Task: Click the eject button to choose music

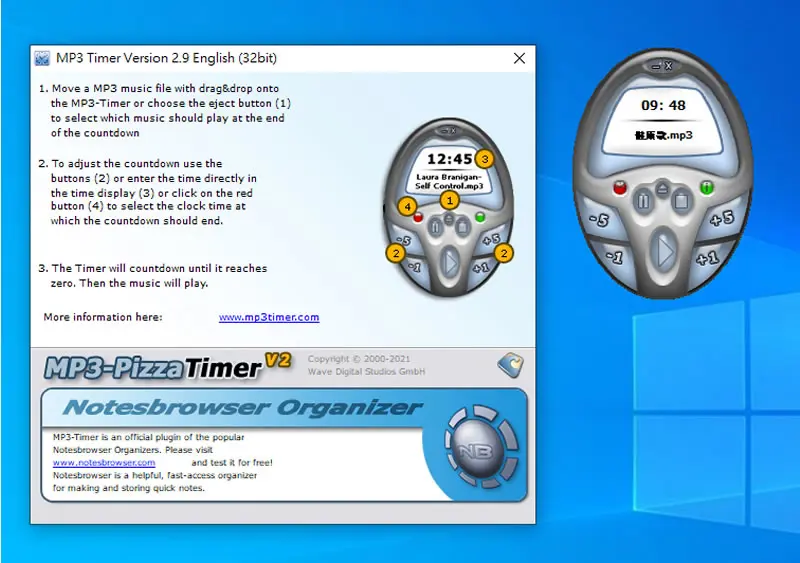Action: click(x=662, y=188)
